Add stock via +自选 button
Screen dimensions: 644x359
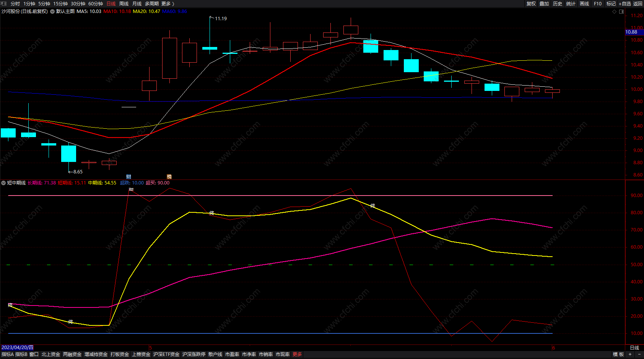point(625,3)
